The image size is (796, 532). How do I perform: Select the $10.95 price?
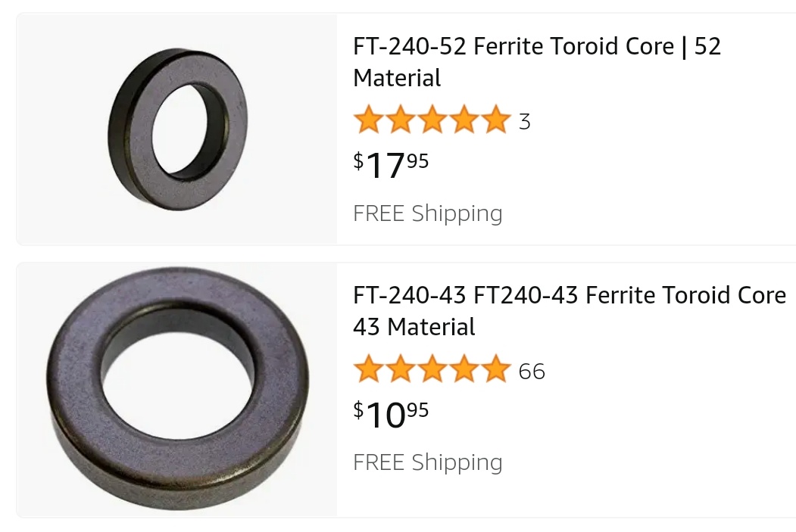point(391,413)
